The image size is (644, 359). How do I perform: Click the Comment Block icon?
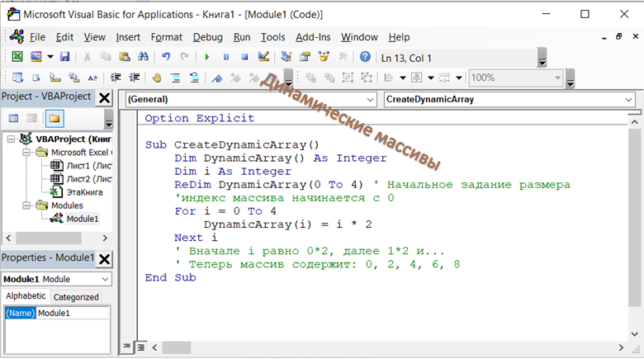click(x=175, y=78)
